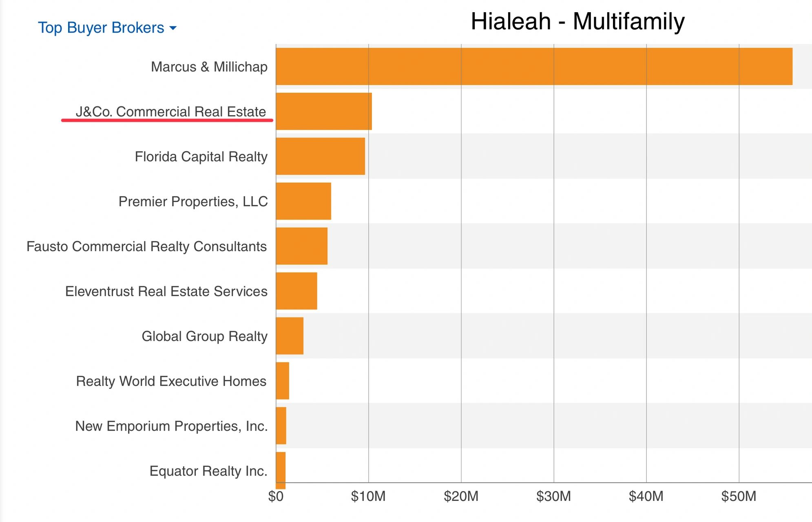This screenshot has height=522, width=812.
Task: Click the Global Group Realty bar
Action: 290,336
